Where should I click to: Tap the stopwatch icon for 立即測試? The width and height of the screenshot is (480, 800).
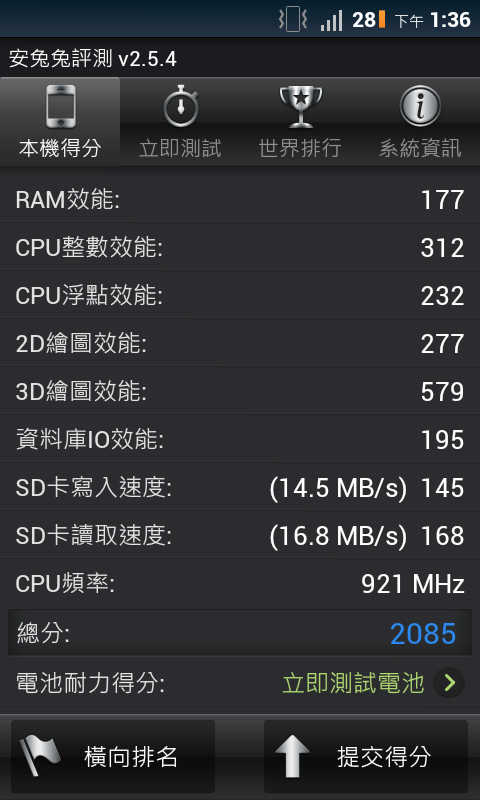[181, 106]
